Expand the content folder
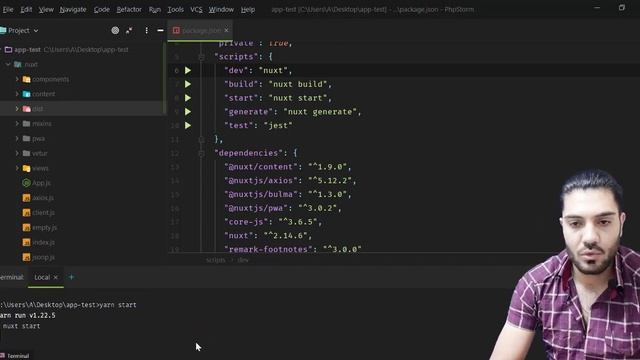The height and width of the screenshot is (360, 640). point(17,94)
